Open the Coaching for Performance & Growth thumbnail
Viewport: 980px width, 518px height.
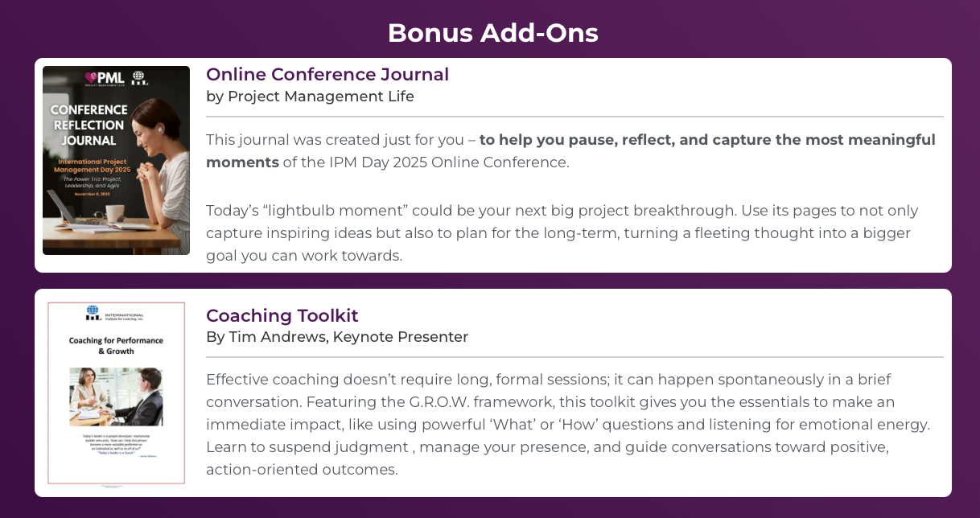116,393
